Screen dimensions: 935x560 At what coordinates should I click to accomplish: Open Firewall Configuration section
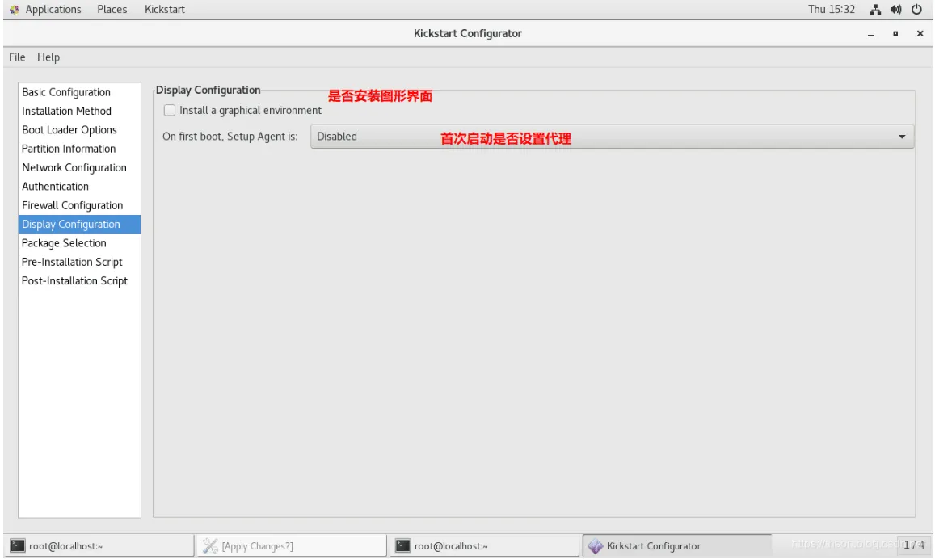[79, 205]
